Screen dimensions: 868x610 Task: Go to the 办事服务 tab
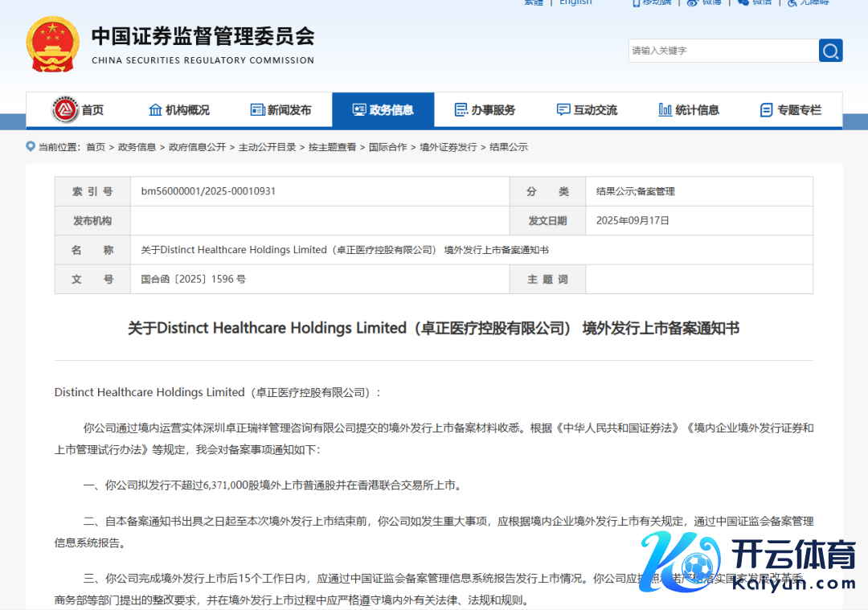[x=485, y=110]
